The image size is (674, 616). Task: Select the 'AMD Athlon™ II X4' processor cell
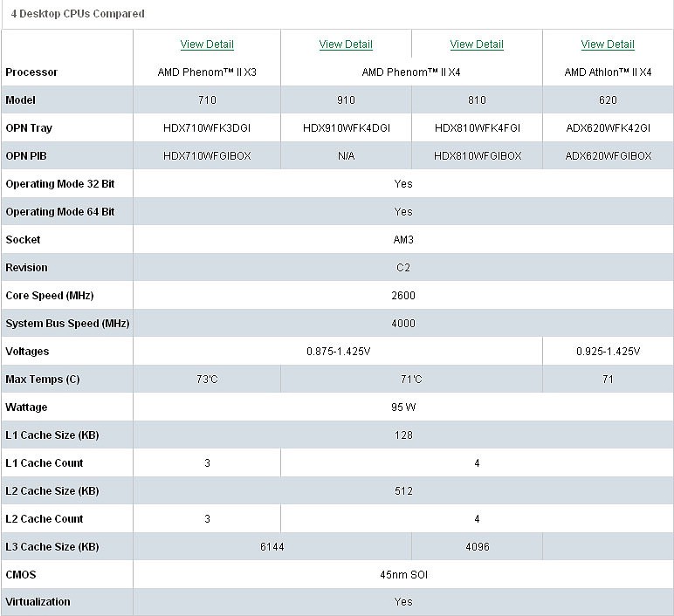pyautogui.click(x=608, y=72)
